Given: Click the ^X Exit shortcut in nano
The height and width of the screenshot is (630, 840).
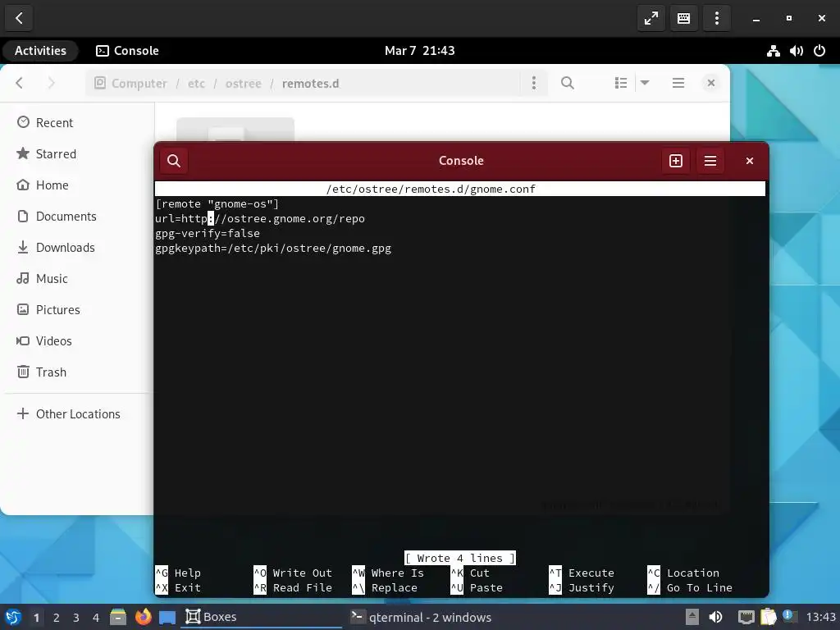Looking at the screenshot, I should pos(178,587).
